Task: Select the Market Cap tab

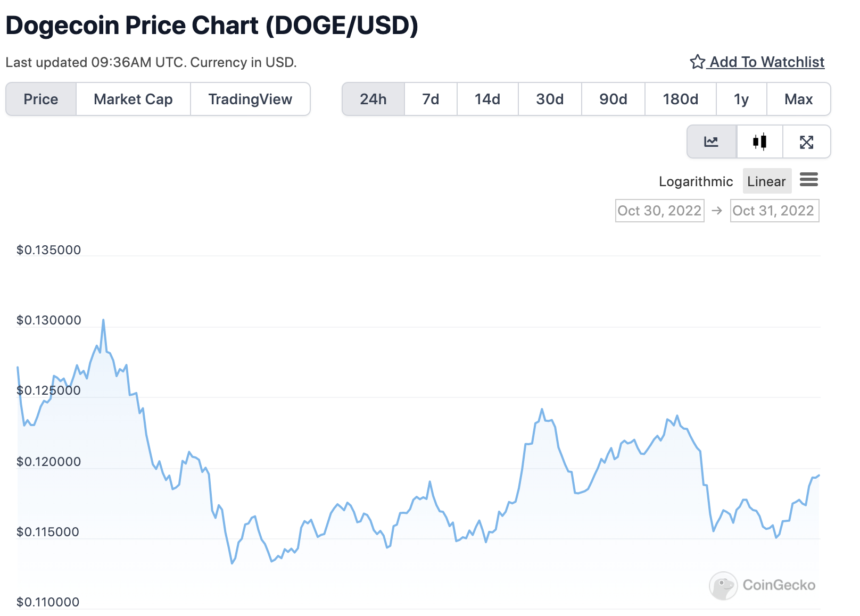Action: pos(133,99)
